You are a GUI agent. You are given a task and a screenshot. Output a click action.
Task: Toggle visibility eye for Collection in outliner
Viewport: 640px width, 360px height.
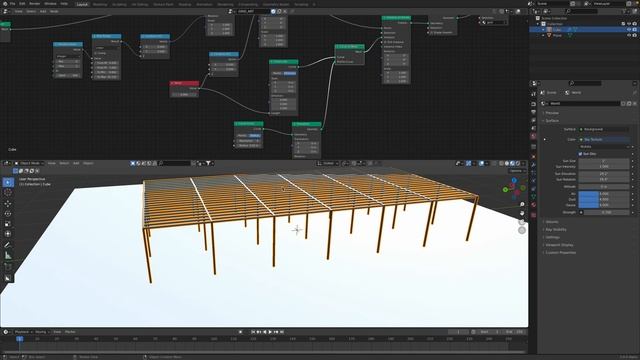coord(629,24)
